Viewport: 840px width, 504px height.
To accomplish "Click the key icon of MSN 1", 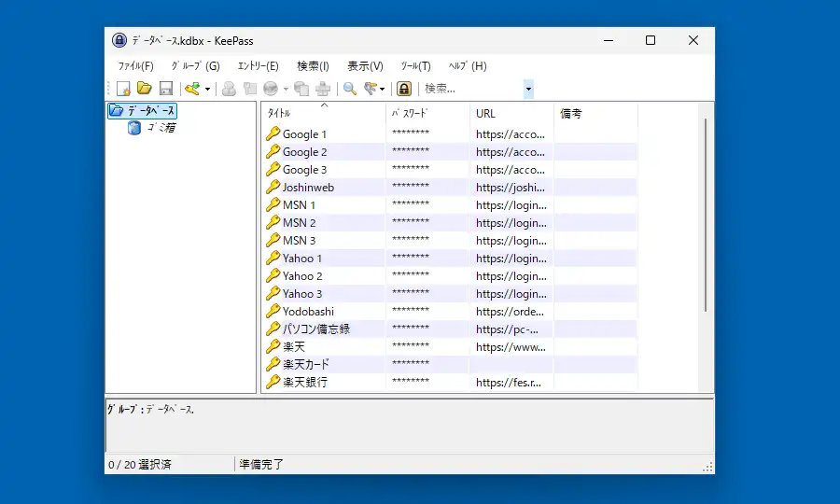I will click(x=273, y=204).
